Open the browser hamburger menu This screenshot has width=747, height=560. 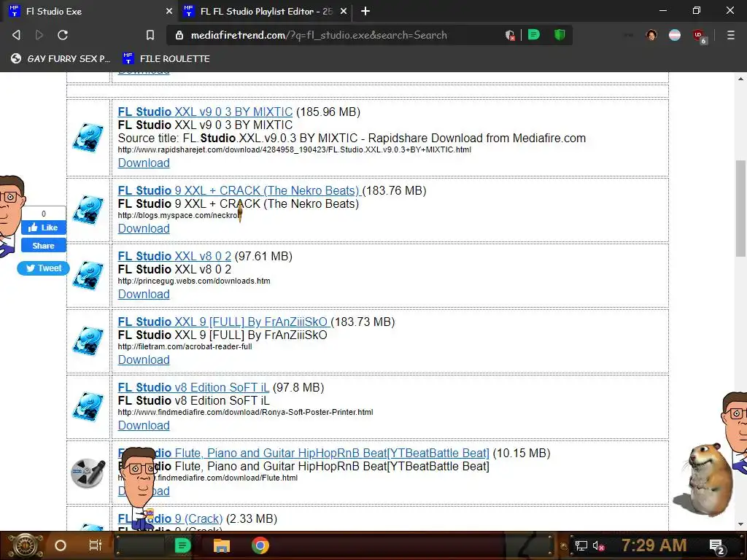(731, 35)
